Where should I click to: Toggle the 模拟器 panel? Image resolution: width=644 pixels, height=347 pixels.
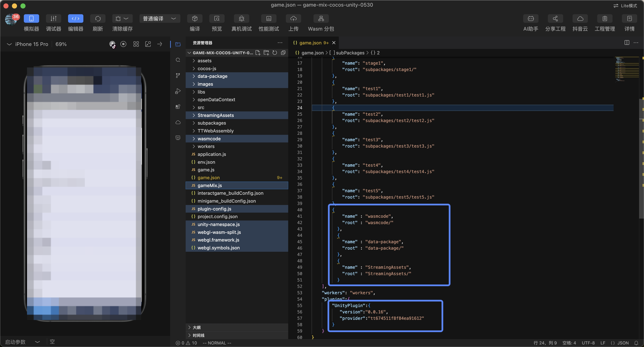31,18
